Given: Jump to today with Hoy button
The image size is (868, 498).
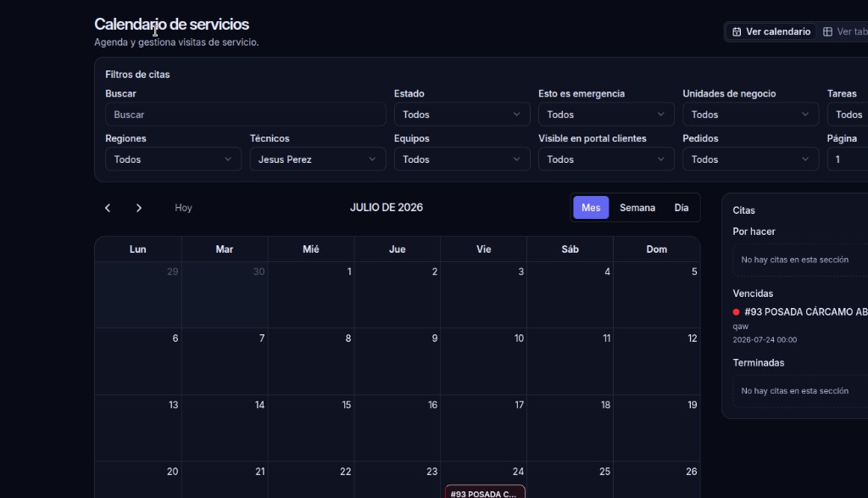Looking at the screenshot, I should tap(183, 208).
